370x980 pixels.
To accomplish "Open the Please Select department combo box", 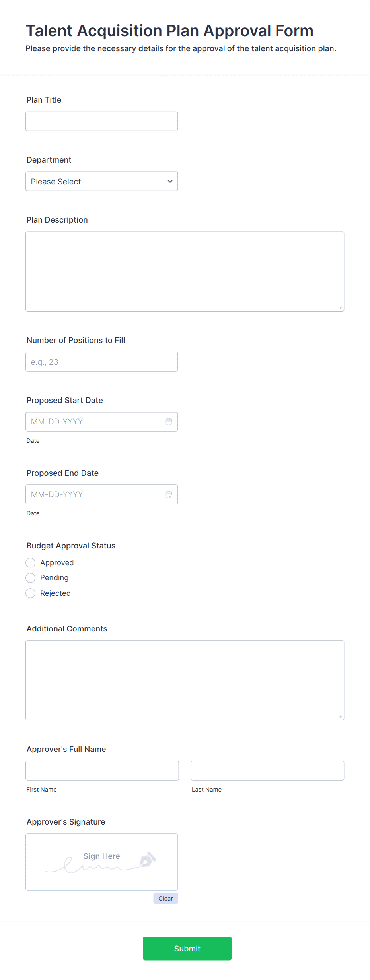I will click(102, 181).
